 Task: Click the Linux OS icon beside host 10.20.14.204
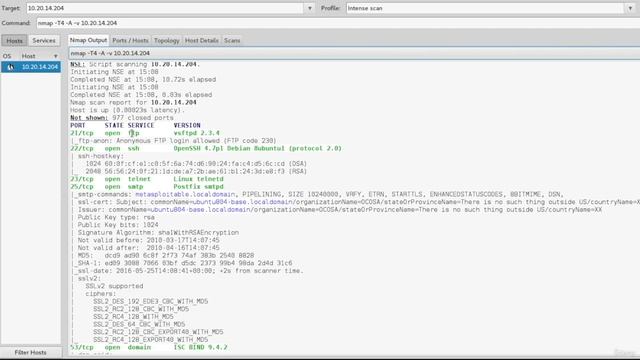point(11,67)
